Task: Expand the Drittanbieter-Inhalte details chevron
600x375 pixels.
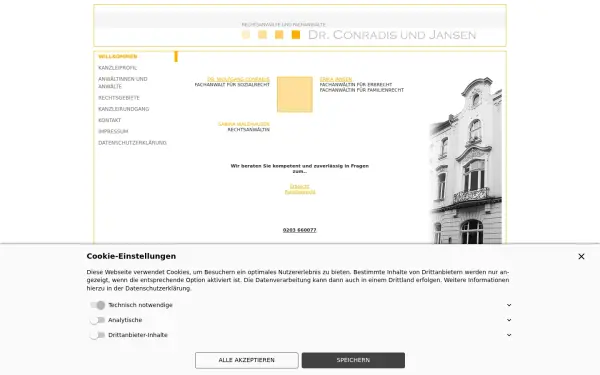Action: [509, 335]
